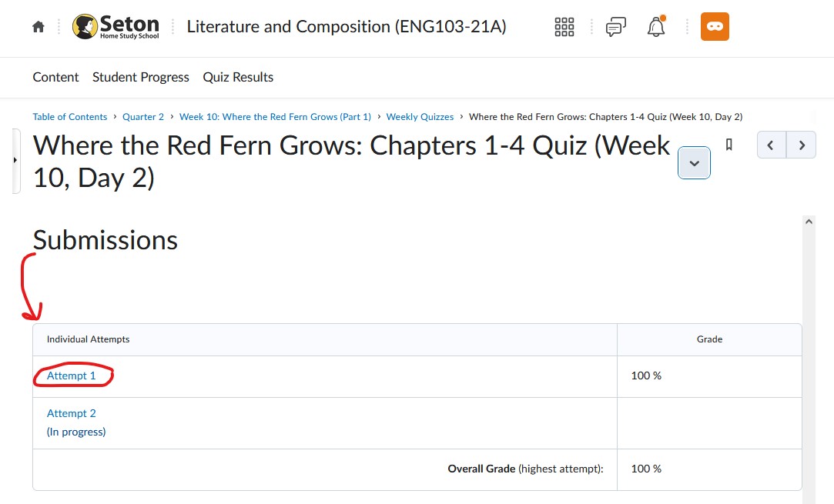Open Quarter 2 breadcrumb link
This screenshot has width=834, height=504.
pos(143,117)
